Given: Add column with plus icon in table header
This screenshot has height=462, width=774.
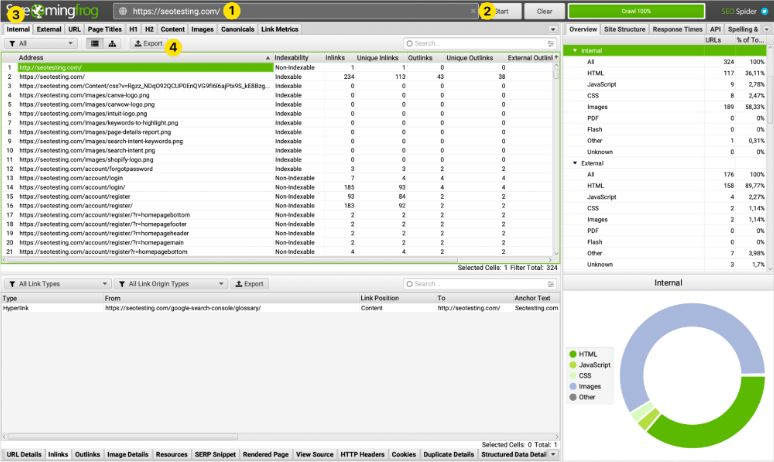Looking at the screenshot, I should (555, 58).
